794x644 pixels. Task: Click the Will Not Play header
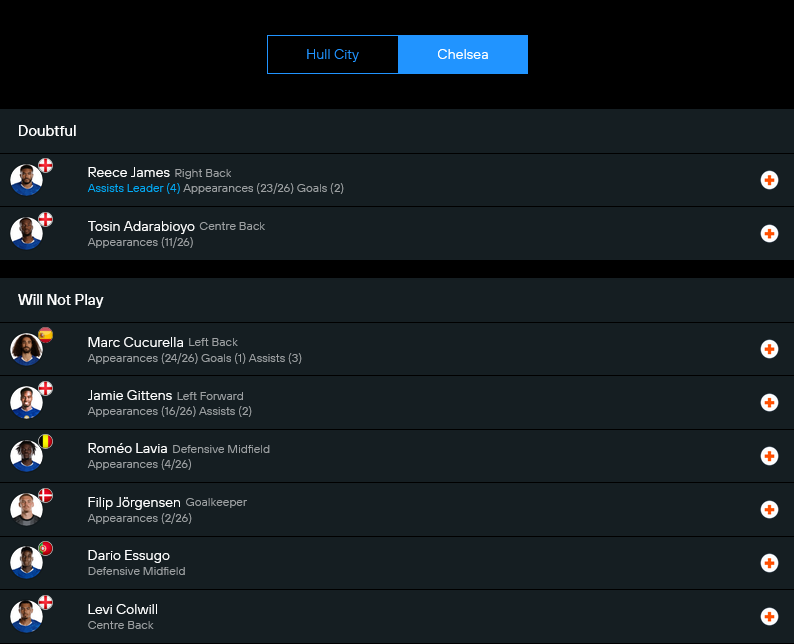[x=60, y=300]
